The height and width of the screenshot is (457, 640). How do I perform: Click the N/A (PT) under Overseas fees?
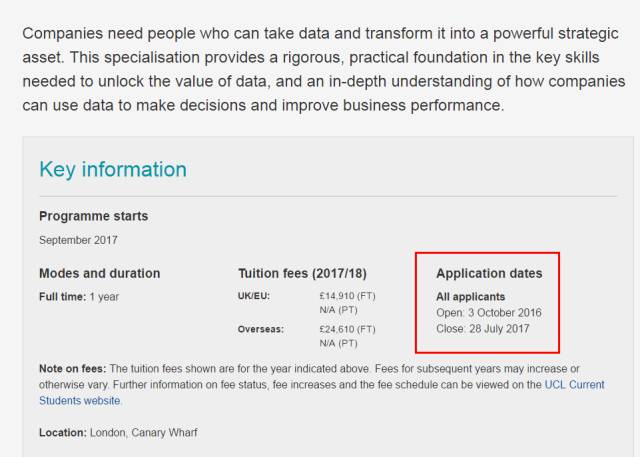tap(338, 343)
